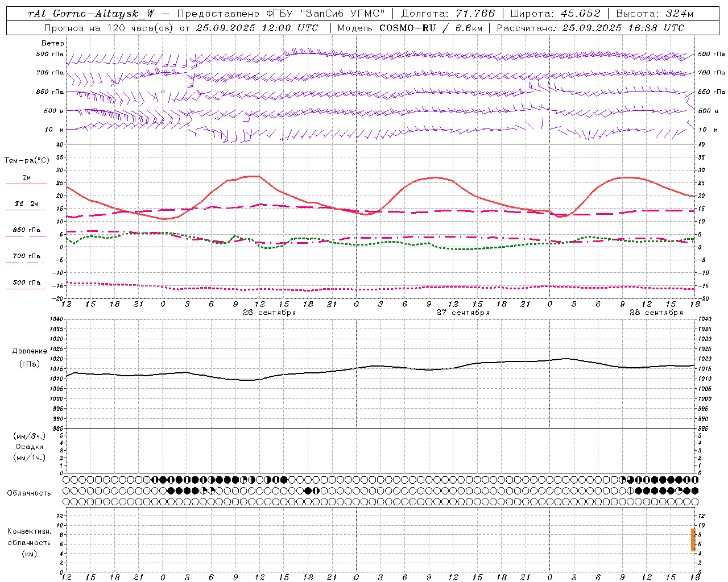Click the computed time 25.09.2025 16:38 UTC
Image resolution: width=728 pixels, height=582 pixels.
pyautogui.click(x=623, y=28)
